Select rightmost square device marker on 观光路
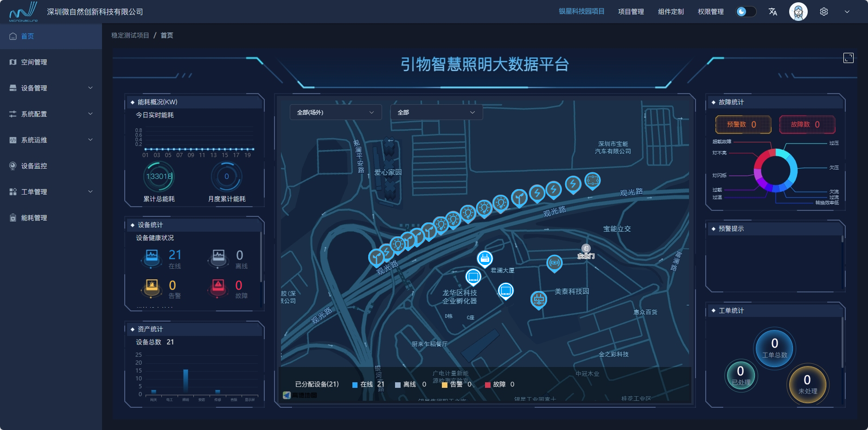The height and width of the screenshot is (430, 868). pyautogui.click(x=593, y=181)
